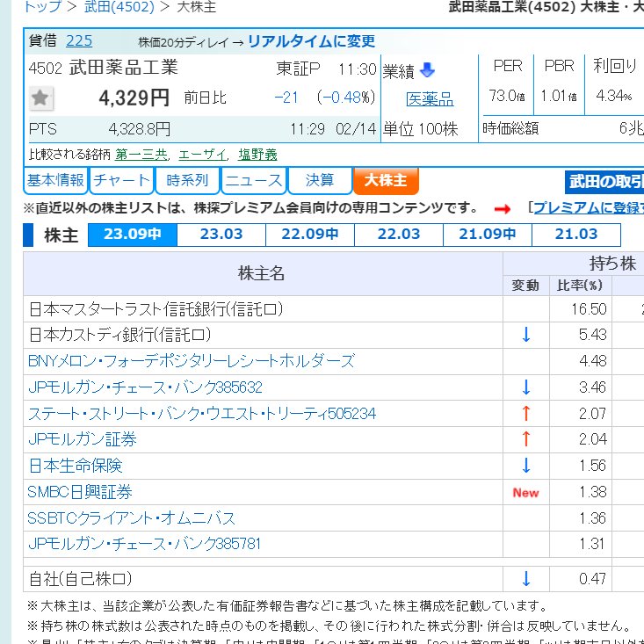Select the 23.03 shareholder period

point(221,235)
